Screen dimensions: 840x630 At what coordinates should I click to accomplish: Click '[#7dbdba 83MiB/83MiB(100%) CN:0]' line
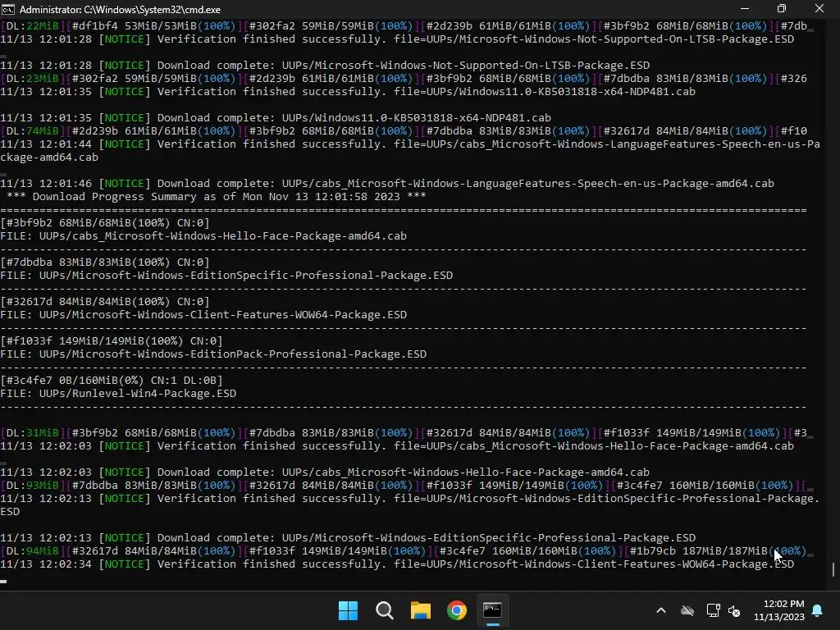105,262
